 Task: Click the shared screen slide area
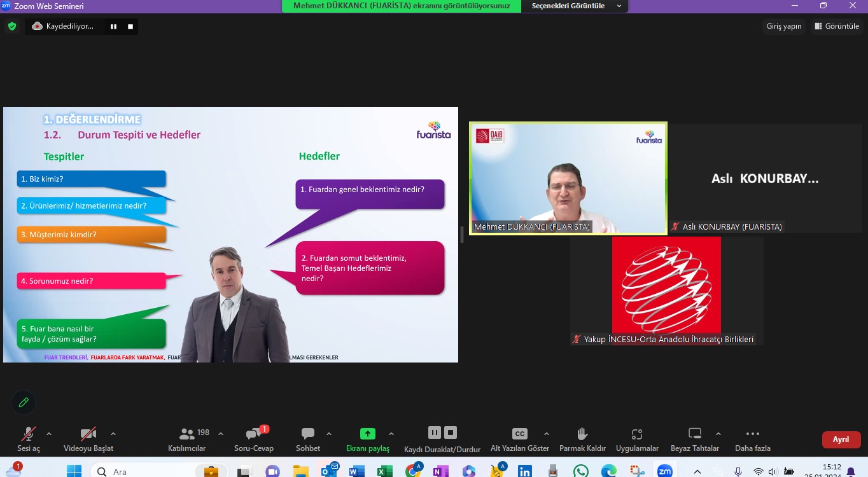coord(230,235)
